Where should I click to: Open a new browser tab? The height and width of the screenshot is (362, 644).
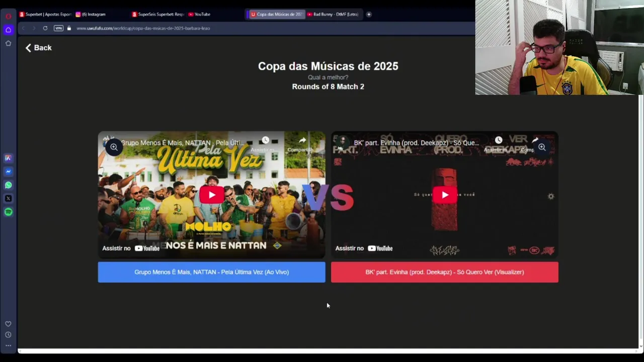(369, 14)
